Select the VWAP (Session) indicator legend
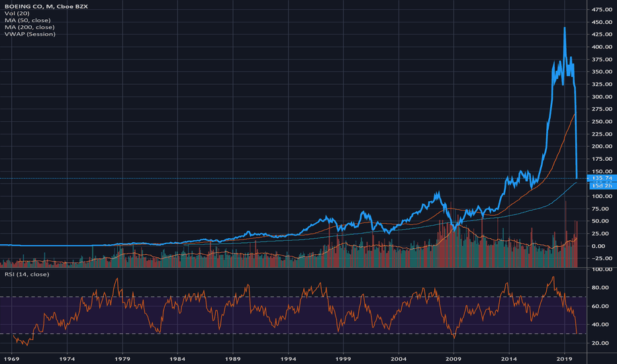Viewport: 617px width, 364px height. (x=30, y=34)
